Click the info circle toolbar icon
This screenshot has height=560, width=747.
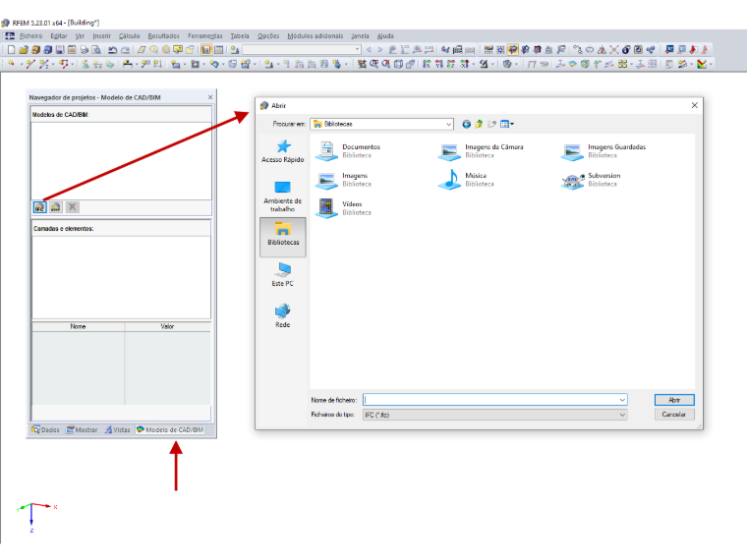point(626,49)
